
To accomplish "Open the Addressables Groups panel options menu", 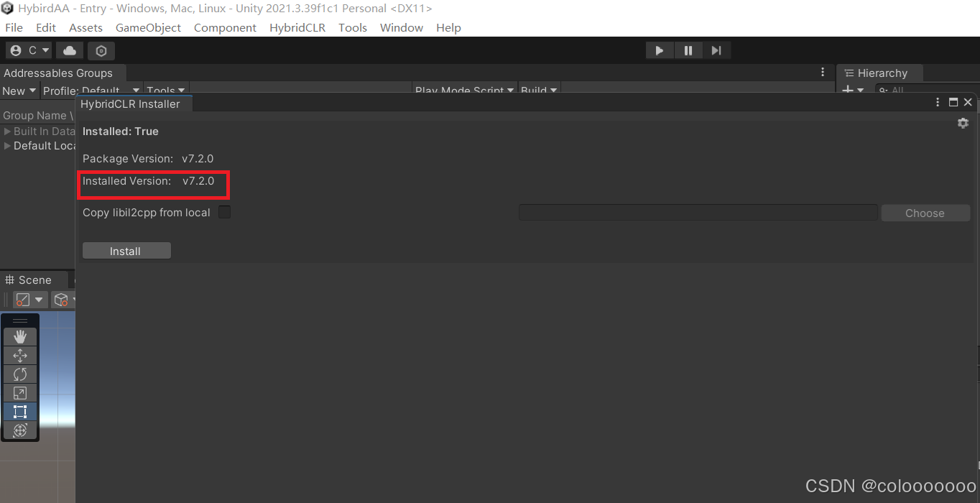I will (x=823, y=73).
